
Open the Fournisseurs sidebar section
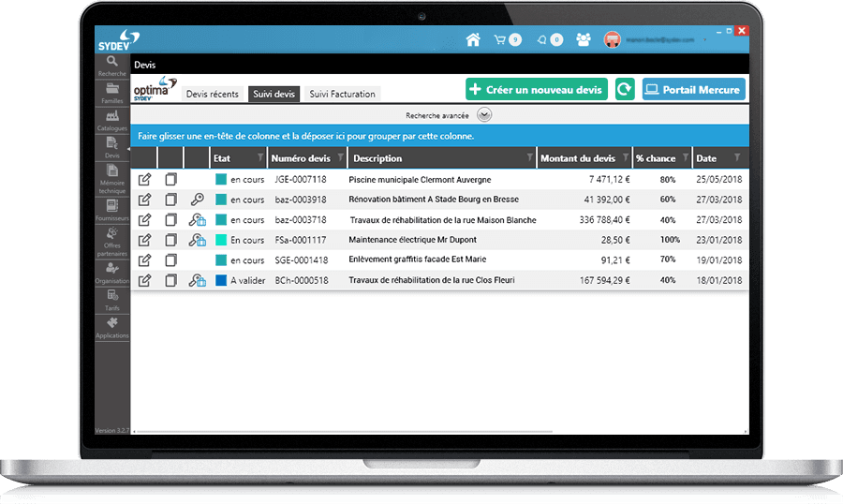(111, 211)
